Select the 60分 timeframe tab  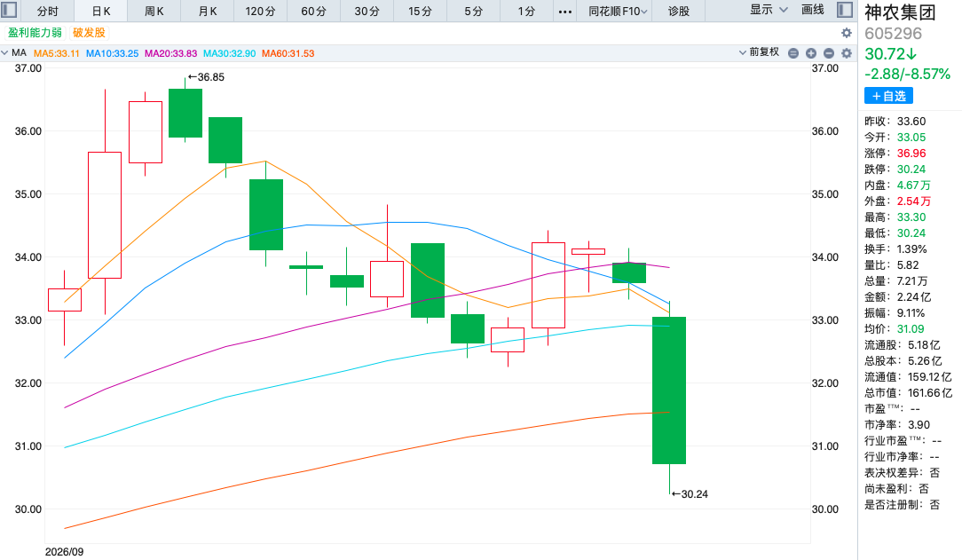[x=313, y=11]
